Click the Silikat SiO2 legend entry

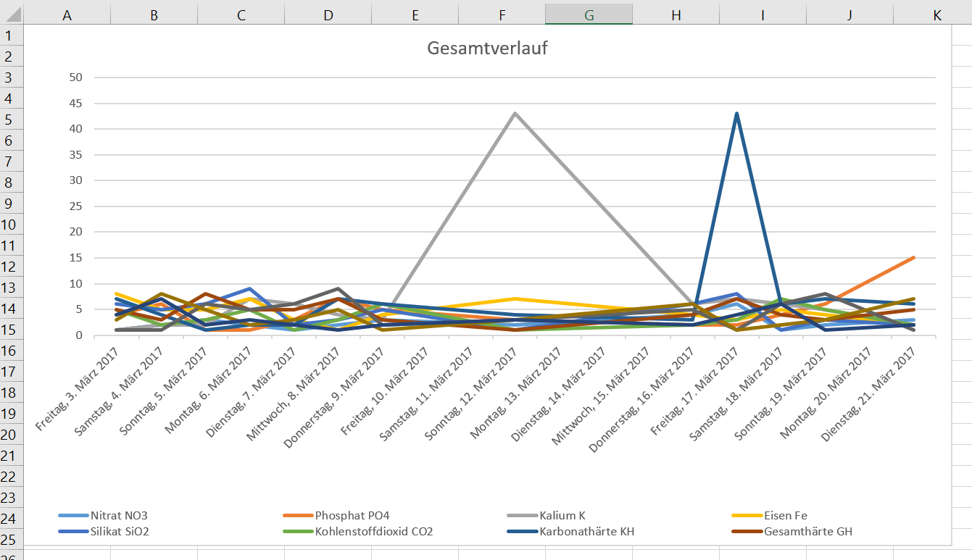tap(103, 531)
